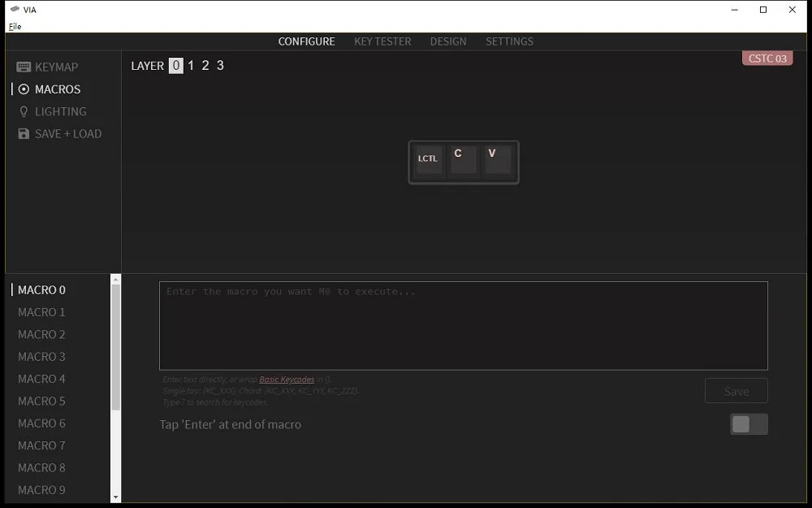
Task: Click the VIA app icon in title bar
Action: pyautogui.click(x=14, y=10)
